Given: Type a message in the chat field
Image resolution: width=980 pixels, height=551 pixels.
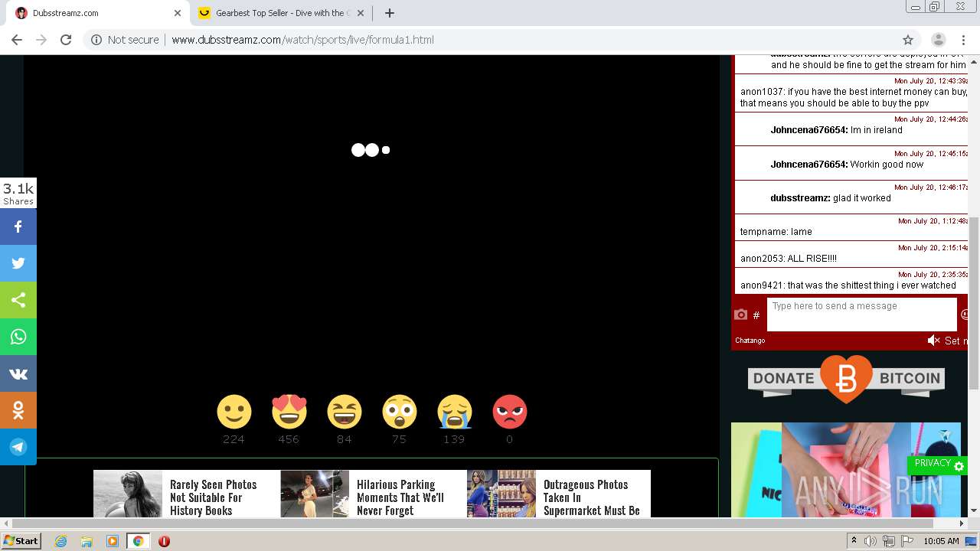Looking at the screenshot, I should (862, 314).
